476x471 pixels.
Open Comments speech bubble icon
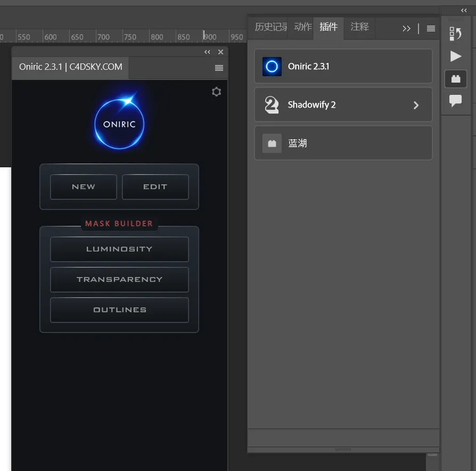click(455, 101)
